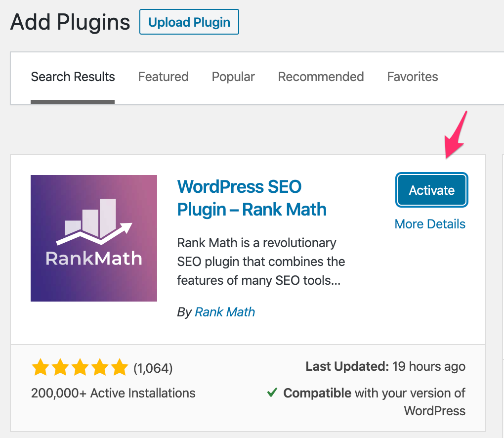Activate the Rank Math plugin
Viewport: 504px width, 438px height.
click(432, 190)
